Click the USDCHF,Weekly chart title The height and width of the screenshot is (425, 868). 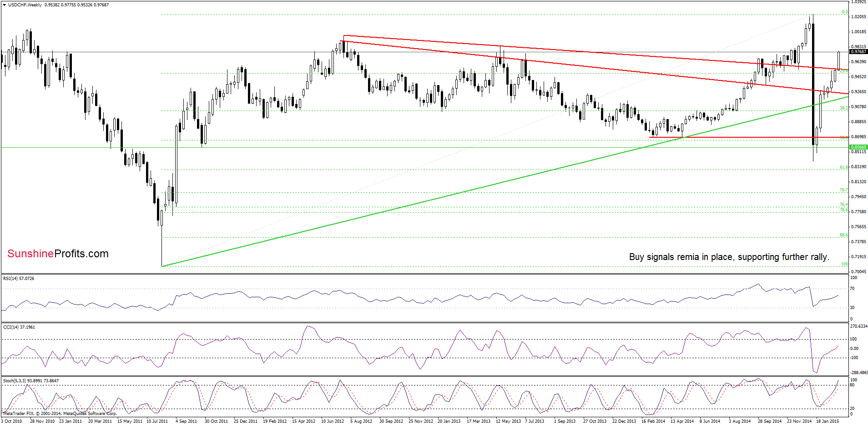(x=25, y=5)
